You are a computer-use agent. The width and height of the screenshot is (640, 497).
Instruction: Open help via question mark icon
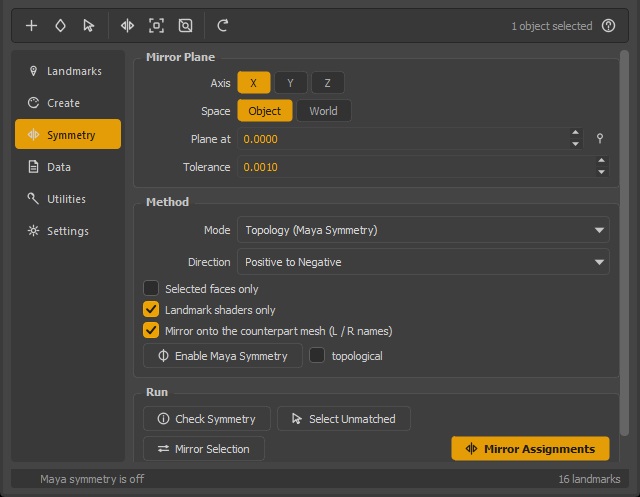coord(608,26)
